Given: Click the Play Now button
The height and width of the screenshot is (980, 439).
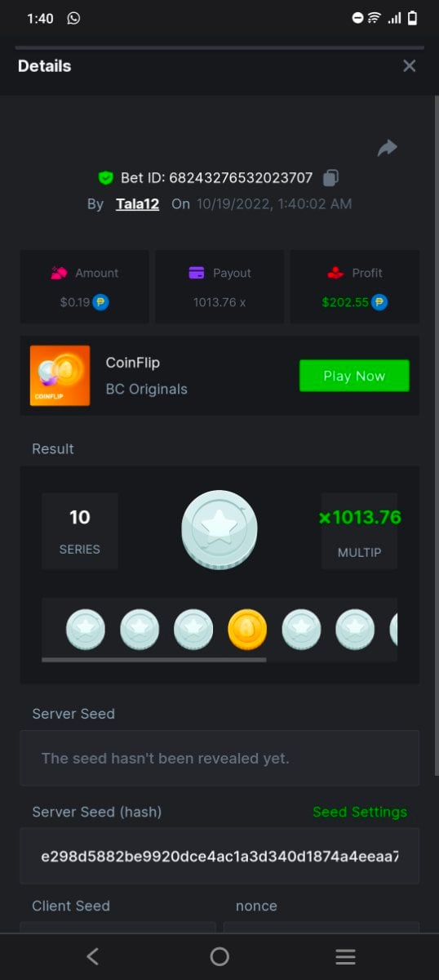Looking at the screenshot, I should 354,376.
